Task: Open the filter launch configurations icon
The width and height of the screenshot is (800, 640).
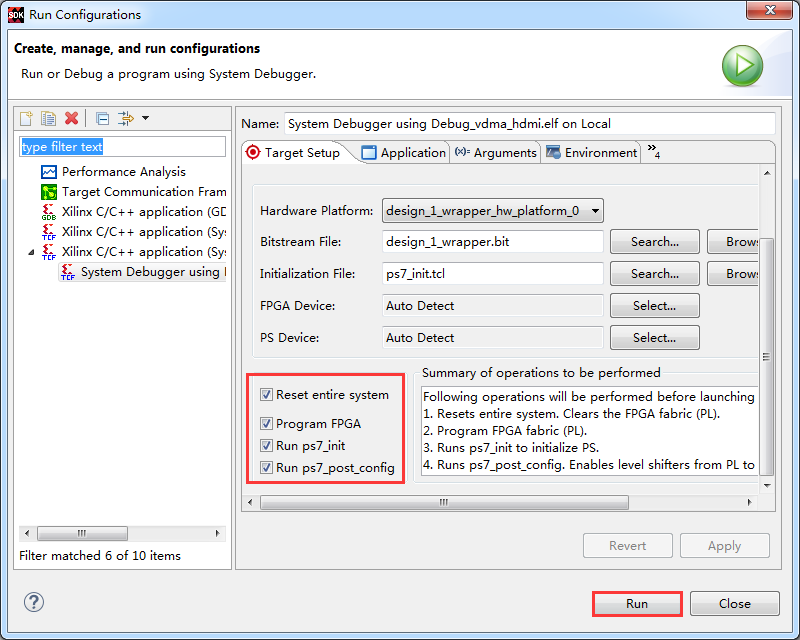Action: 126,118
